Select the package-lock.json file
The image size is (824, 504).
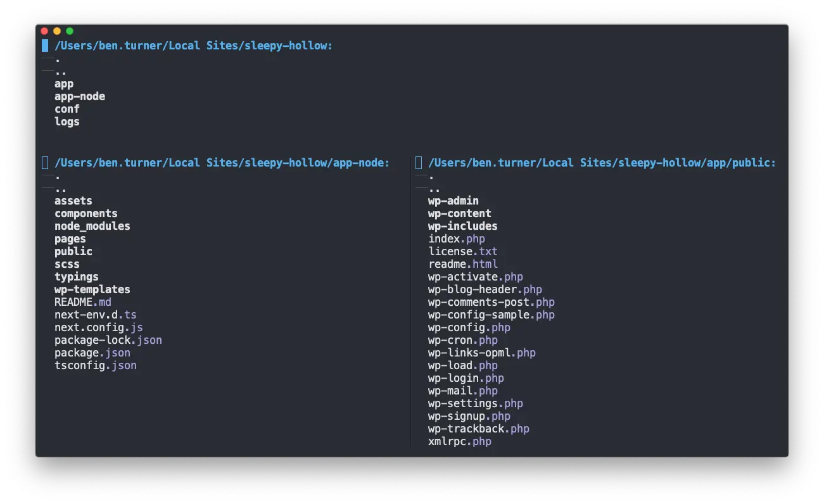click(x=108, y=340)
